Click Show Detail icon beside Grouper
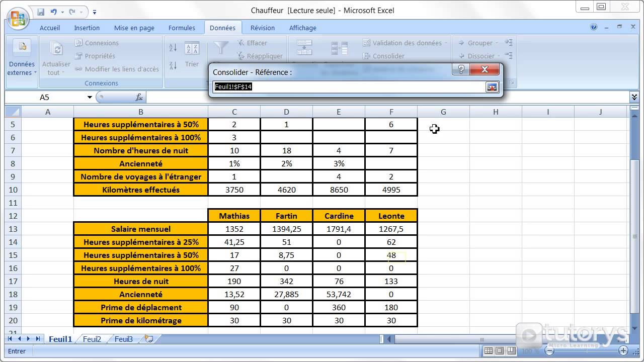Image resolution: width=644 pixels, height=362 pixels. pyautogui.click(x=509, y=43)
